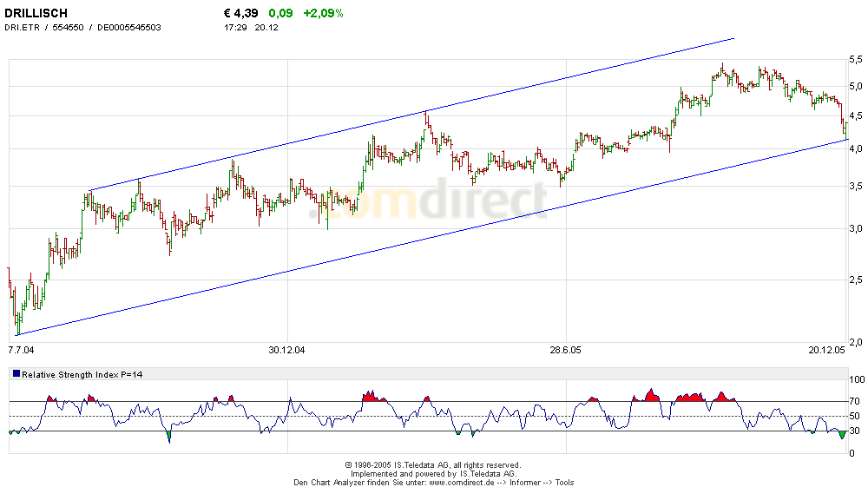Click the blue RSI legend square

point(16,374)
